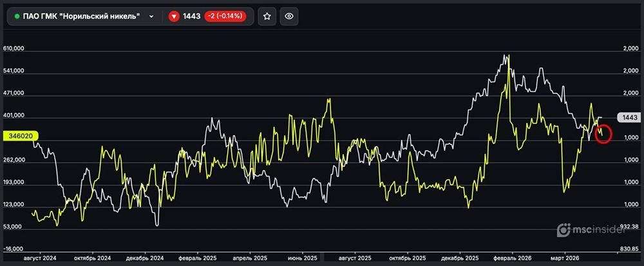644x266 pixels.
Task: Click the red -2 (-0.14%) change badge
Action: [x=228, y=17]
